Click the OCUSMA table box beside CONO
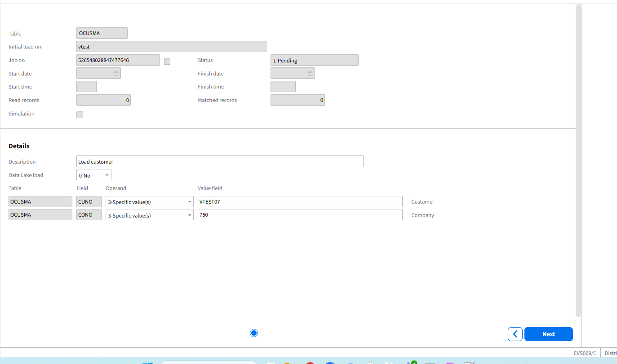Screen dimensions: 617x364 pos(40,215)
